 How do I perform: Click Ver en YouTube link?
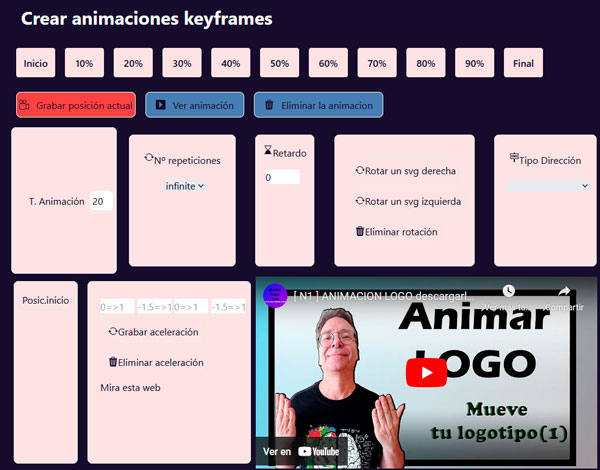(x=301, y=452)
